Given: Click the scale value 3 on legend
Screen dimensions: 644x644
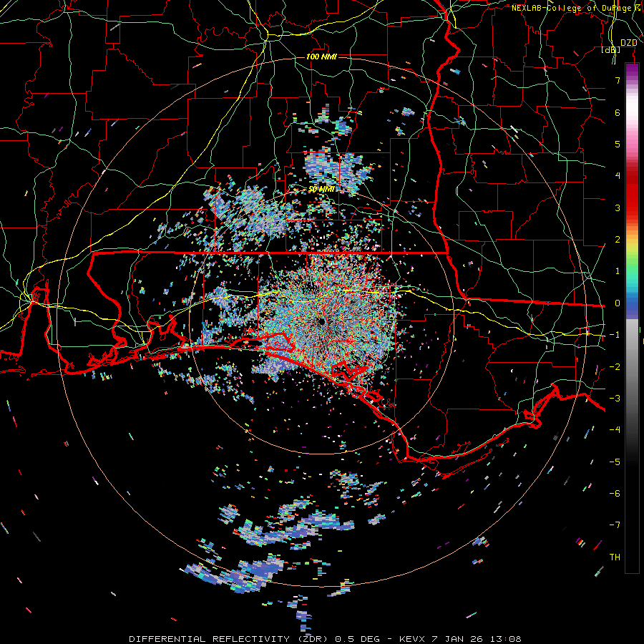Looking at the screenshot, I should (618, 208).
